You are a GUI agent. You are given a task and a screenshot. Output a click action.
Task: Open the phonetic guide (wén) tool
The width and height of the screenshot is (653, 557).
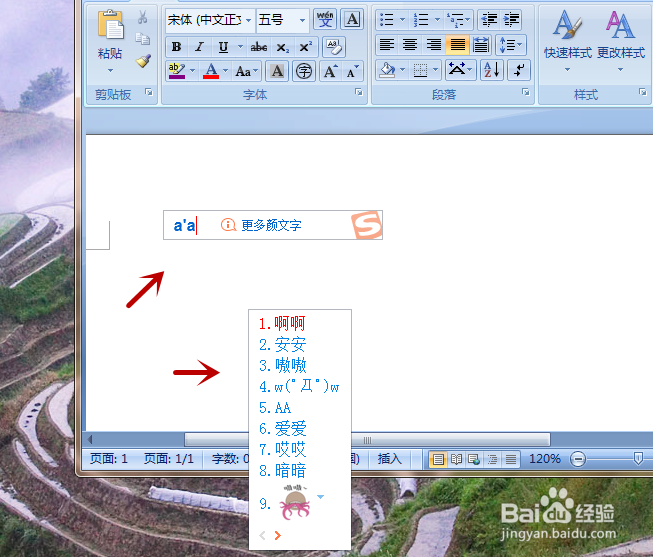click(325, 19)
